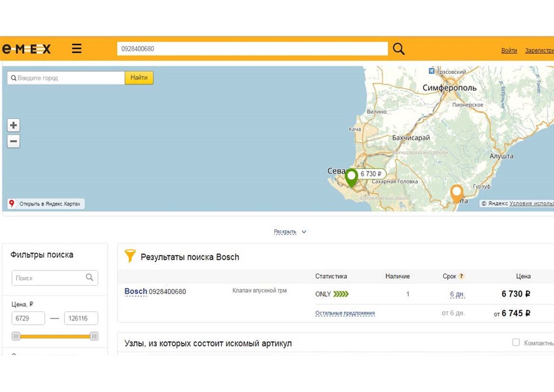The height and width of the screenshot is (392, 554).
Task: Open the registration link
Action: [539, 51]
